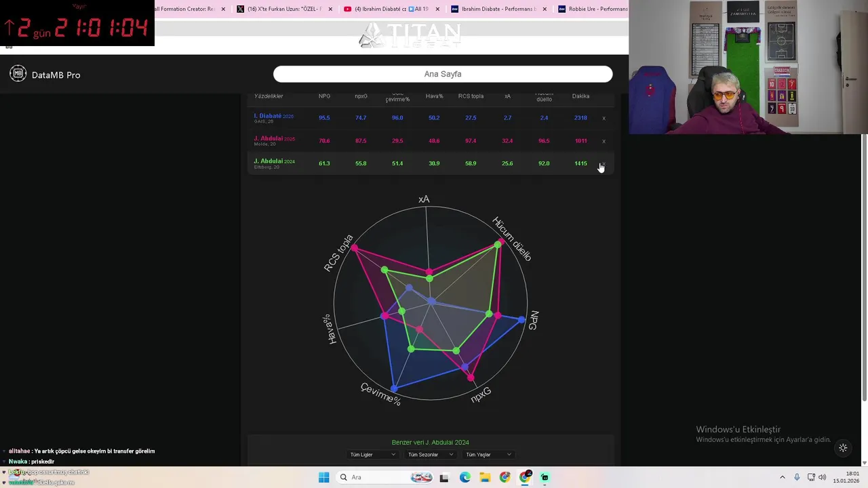Toggle the brightness theme sun icon
The height and width of the screenshot is (488, 868).
843,448
